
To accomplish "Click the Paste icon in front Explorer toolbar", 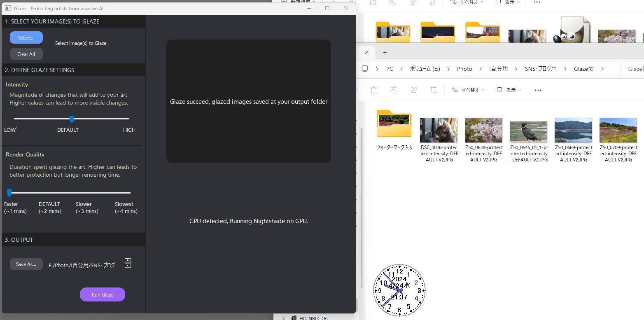I will [x=374, y=90].
